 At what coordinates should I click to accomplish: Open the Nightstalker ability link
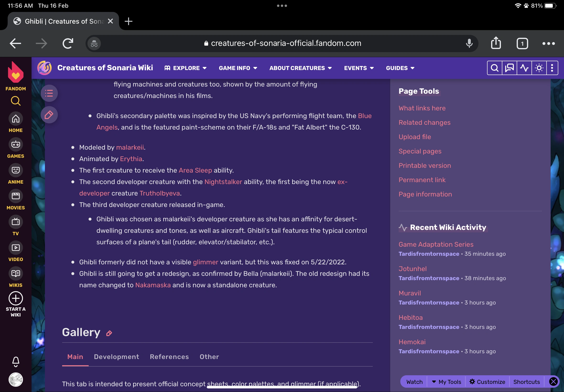(x=223, y=182)
